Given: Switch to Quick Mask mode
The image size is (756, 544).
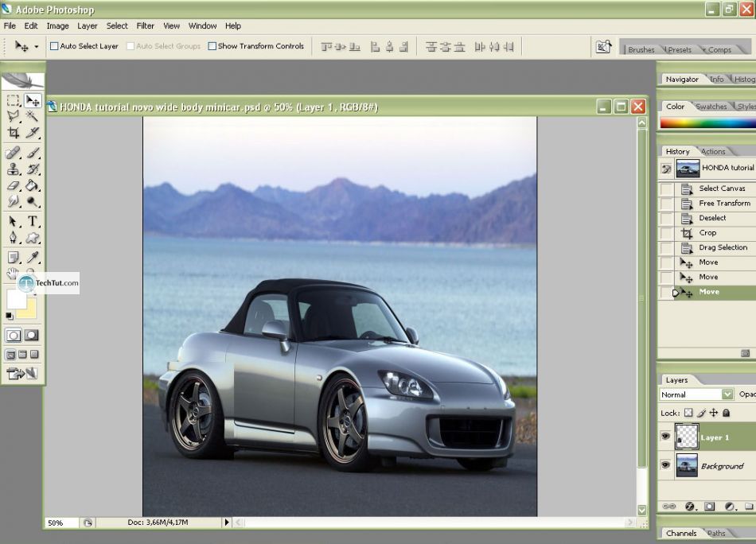Looking at the screenshot, I should click(32, 335).
